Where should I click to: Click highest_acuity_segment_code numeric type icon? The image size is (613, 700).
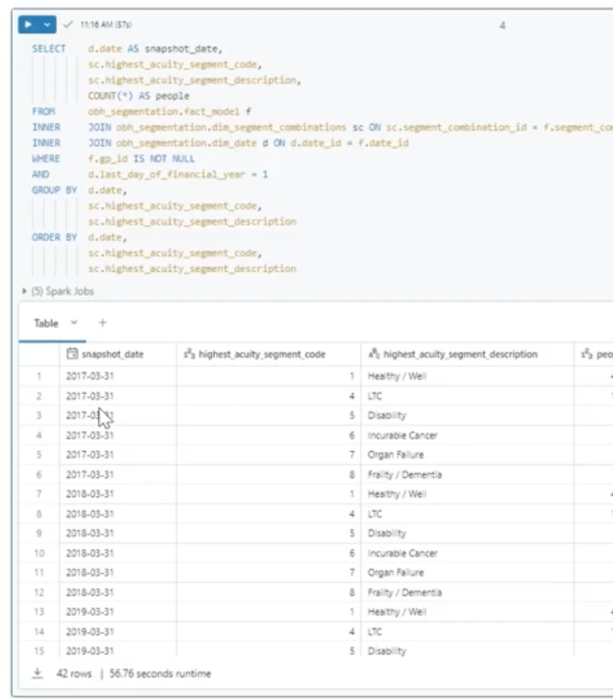[x=189, y=354]
